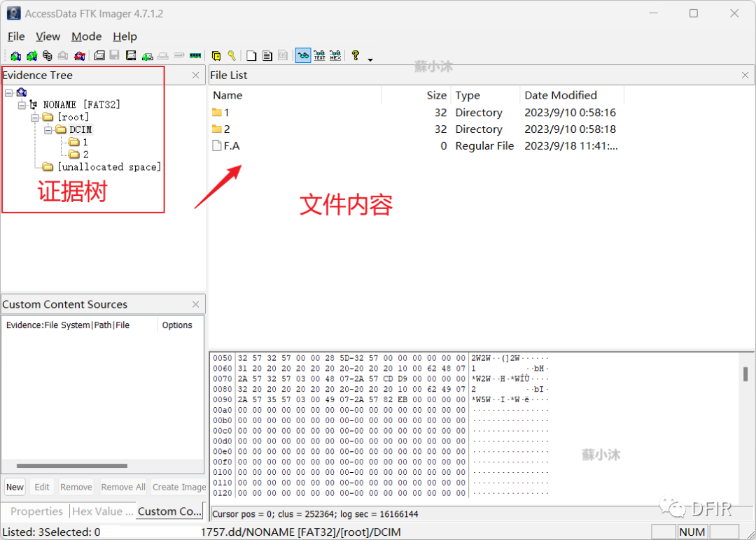Collapse the DCIM folder node
The height and width of the screenshot is (540, 756).
click(48, 130)
